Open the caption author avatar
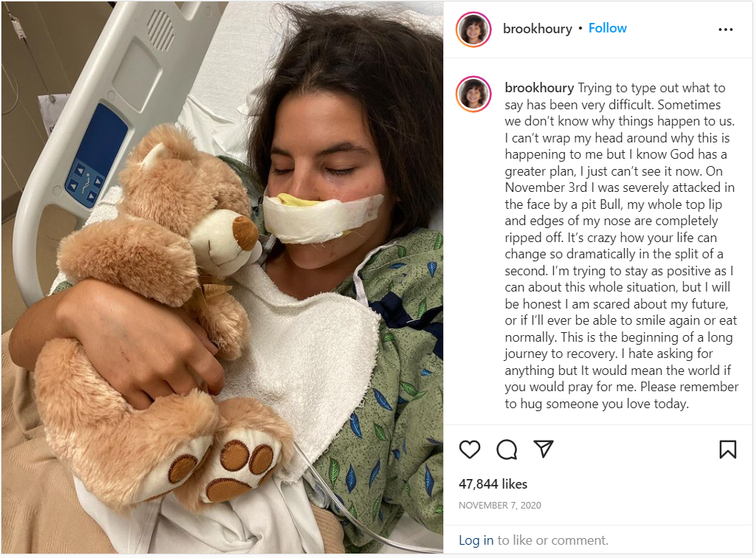This screenshot has width=756, height=558. (x=474, y=94)
